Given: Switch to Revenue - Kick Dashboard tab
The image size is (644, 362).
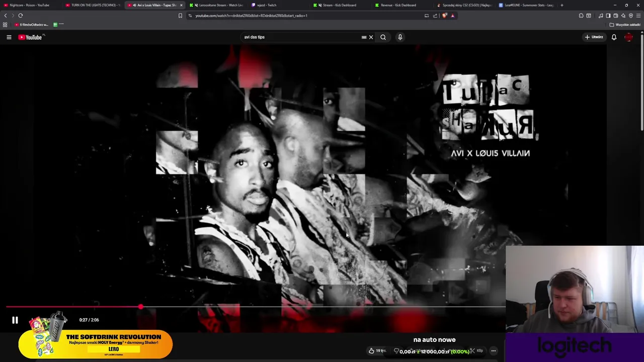Looking at the screenshot, I should click(x=402, y=5).
